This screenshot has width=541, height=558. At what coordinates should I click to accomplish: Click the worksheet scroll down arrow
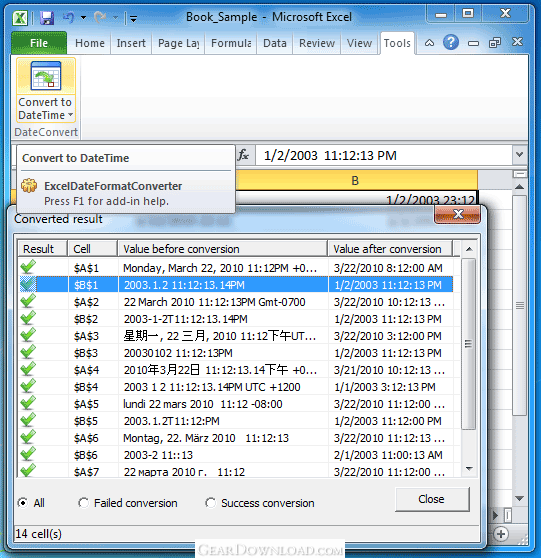tap(520, 498)
